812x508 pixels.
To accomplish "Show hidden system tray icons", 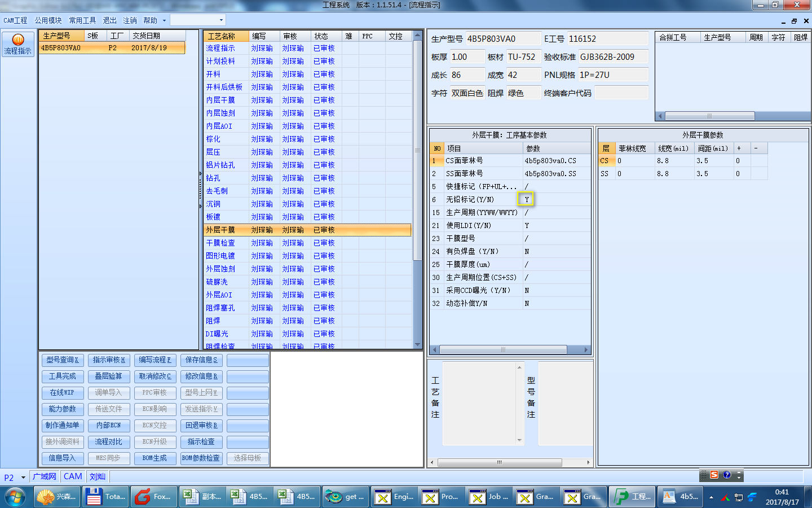I will coord(711,497).
